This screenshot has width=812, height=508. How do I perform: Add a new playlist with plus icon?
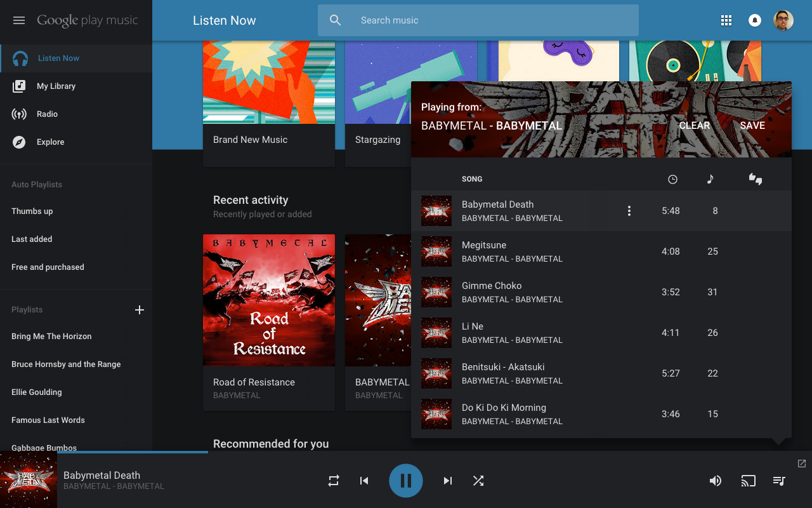pos(140,310)
